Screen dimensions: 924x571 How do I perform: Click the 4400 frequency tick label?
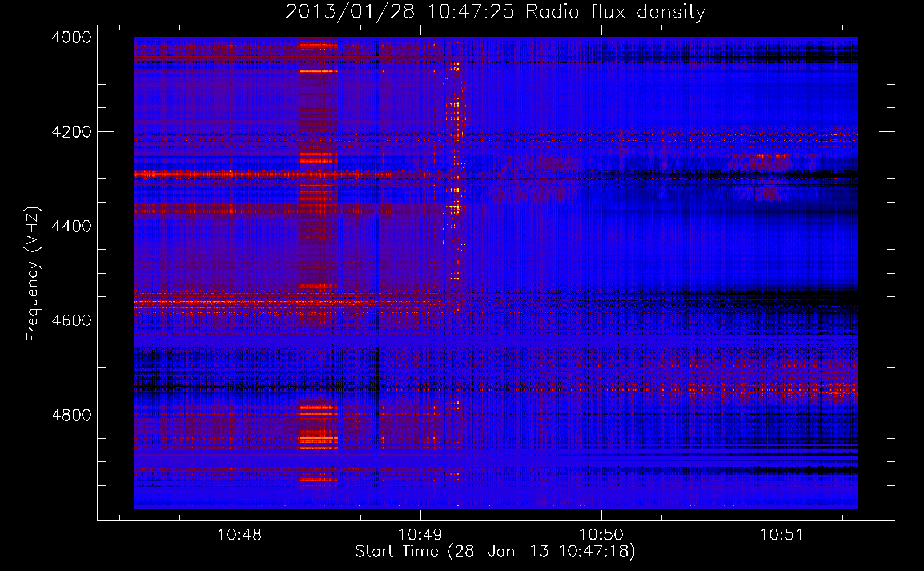point(71,226)
